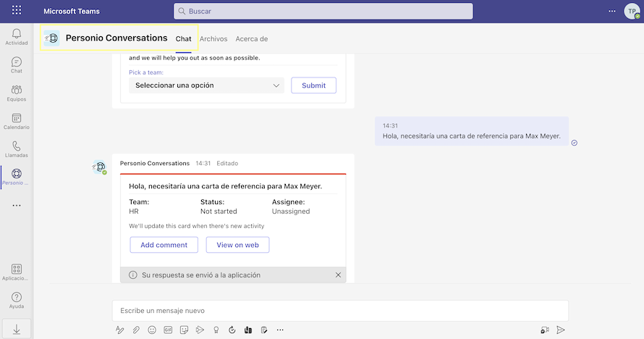The width and height of the screenshot is (644, 339).
Task: Show more apps ellipsis in sidebar
Action: [x=17, y=206]
